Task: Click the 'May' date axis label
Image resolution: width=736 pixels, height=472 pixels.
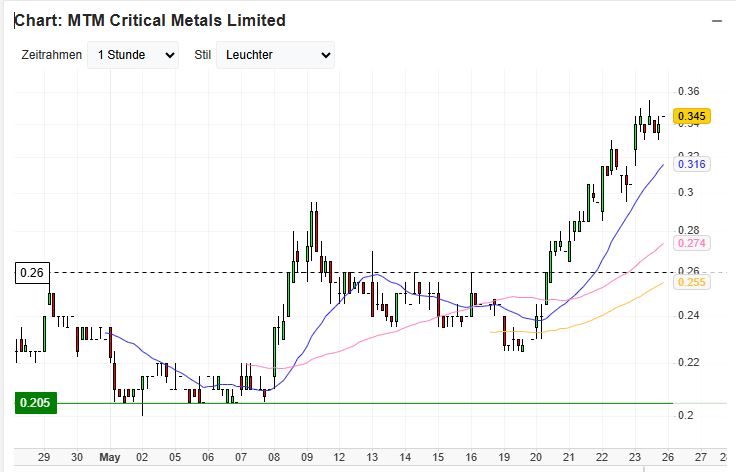Action: [x=110, y=457]
